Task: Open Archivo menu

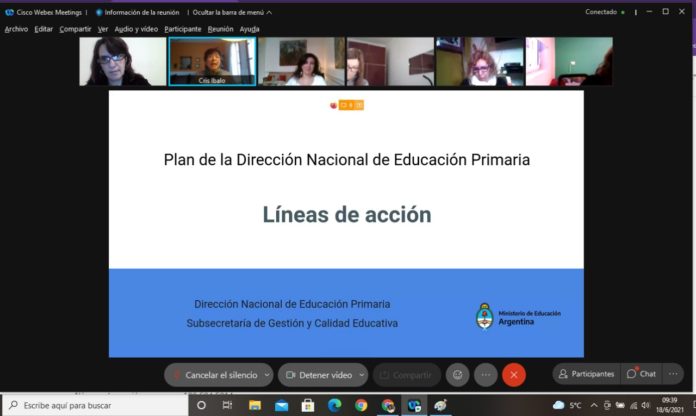Action: 16,29
